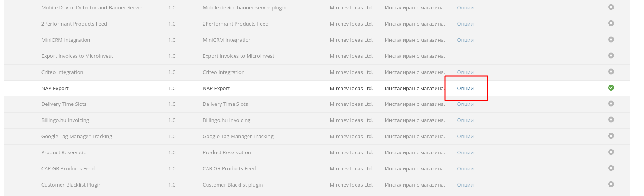Toggle status icon for 2Performant Products Feed
The height and width of the screenshot is (196, 644).
(x=611, y=23)
